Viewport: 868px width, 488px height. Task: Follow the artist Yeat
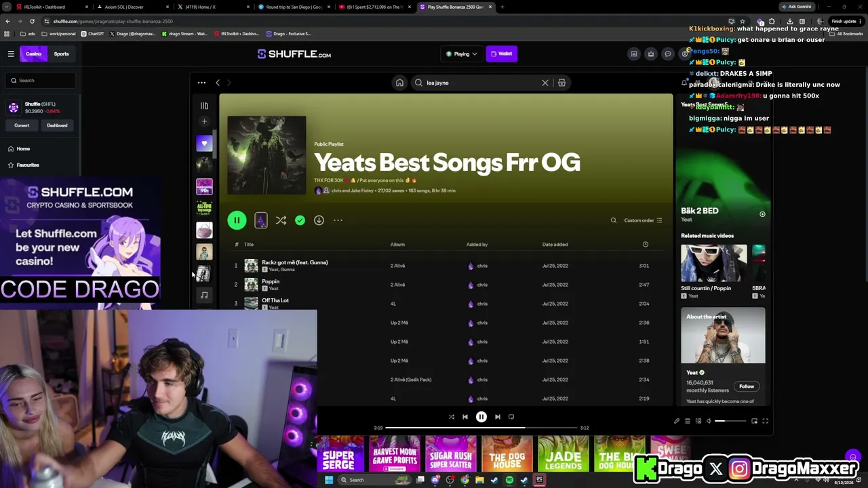click(x=747, y=386)
